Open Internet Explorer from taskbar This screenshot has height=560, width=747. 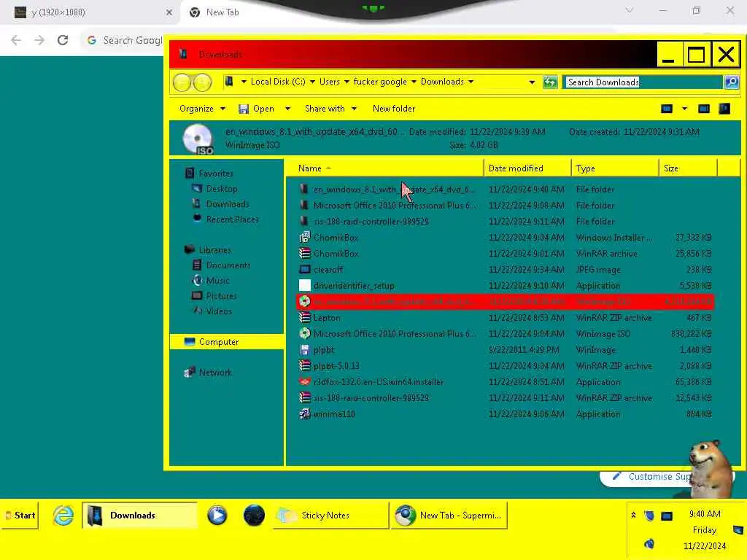click(63, 516)
